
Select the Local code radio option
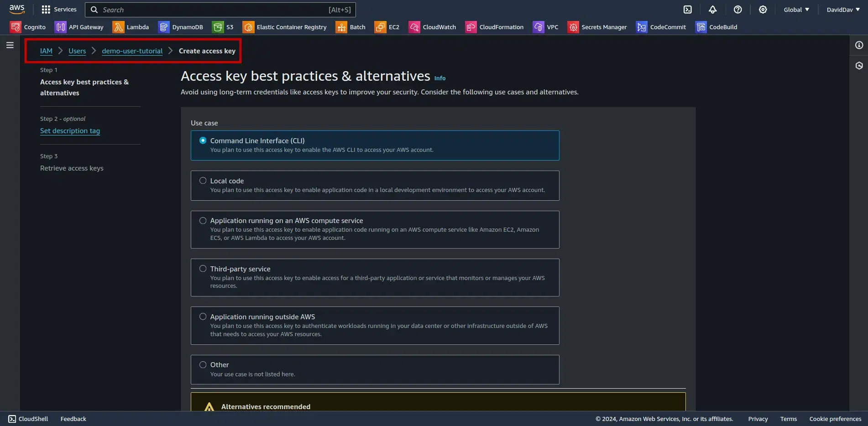pyautogui.click(x=203, y=181)
